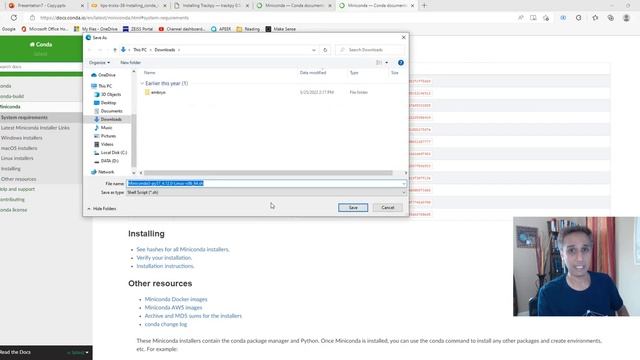
Task: Select Pictures in the navigation pane
Action: point(105,136)
